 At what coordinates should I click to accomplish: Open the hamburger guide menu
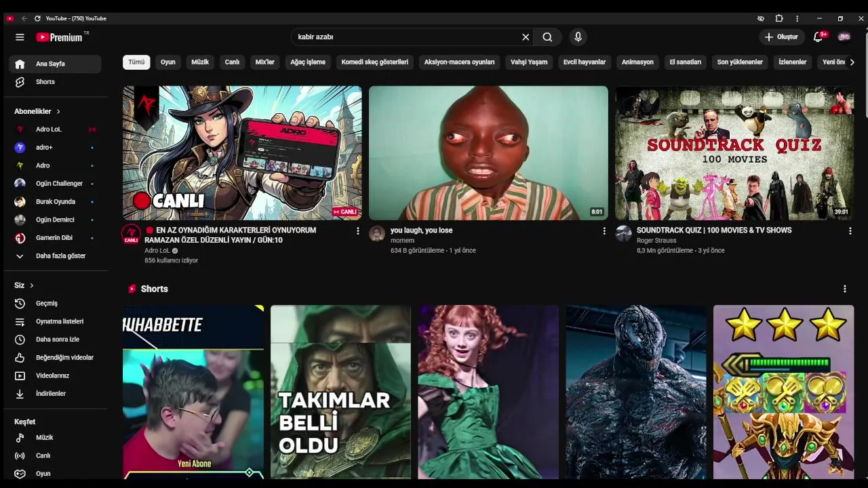click(x=20, y=37)
